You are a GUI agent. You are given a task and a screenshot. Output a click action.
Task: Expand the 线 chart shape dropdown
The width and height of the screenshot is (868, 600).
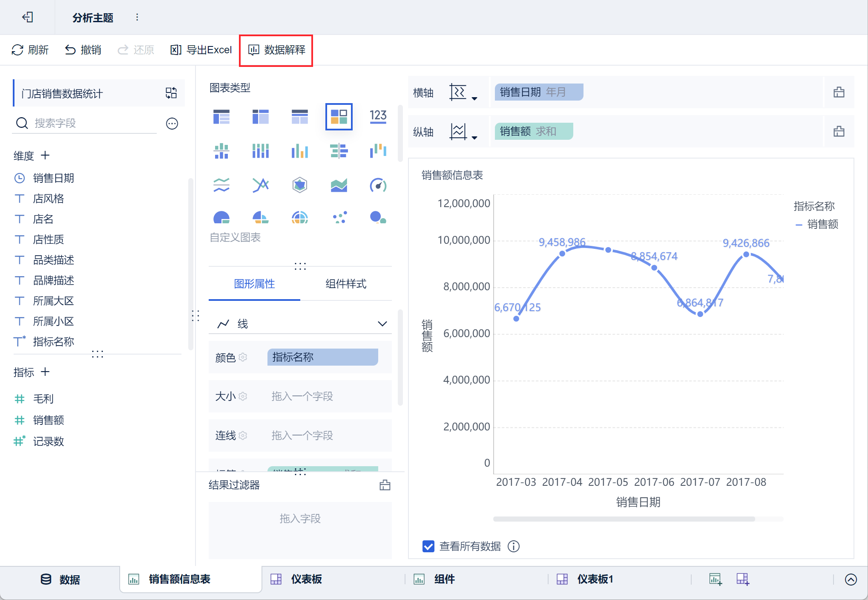[382, 324]
